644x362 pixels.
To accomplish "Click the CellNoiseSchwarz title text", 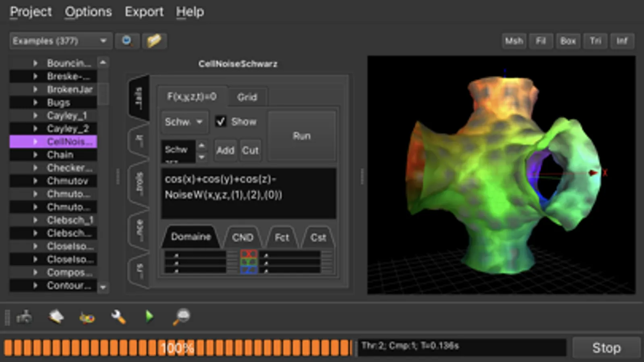I will 238,64.
